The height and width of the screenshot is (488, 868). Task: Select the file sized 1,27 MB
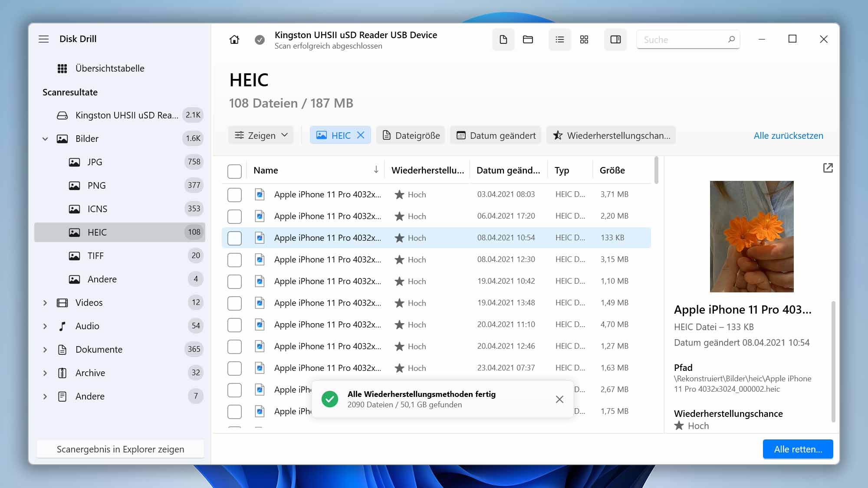[x=436, y=346]
